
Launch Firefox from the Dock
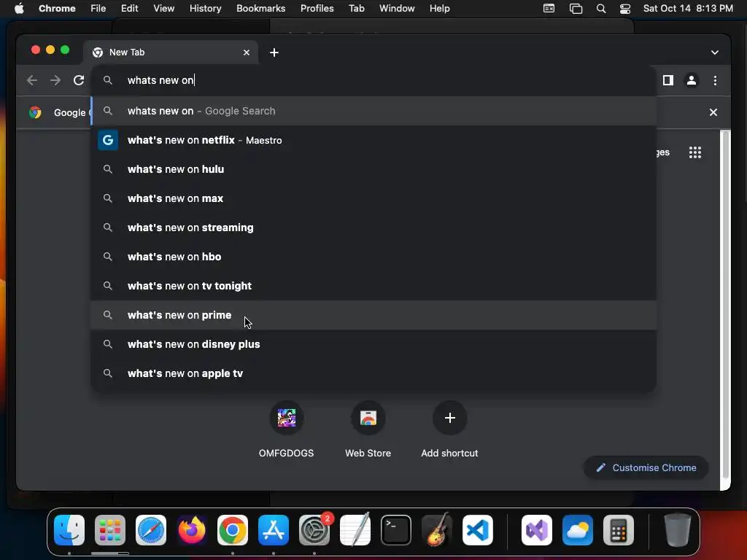tap(192, 529)
